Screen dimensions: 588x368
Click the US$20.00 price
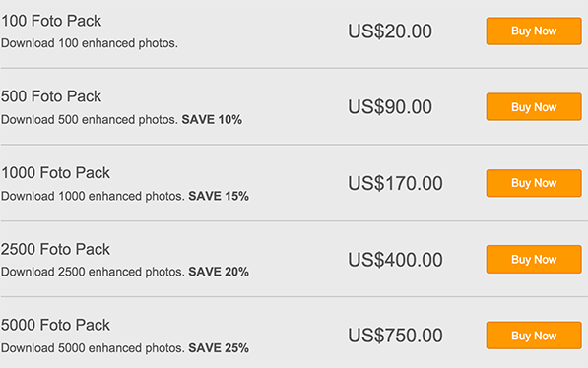coord(390,31)
